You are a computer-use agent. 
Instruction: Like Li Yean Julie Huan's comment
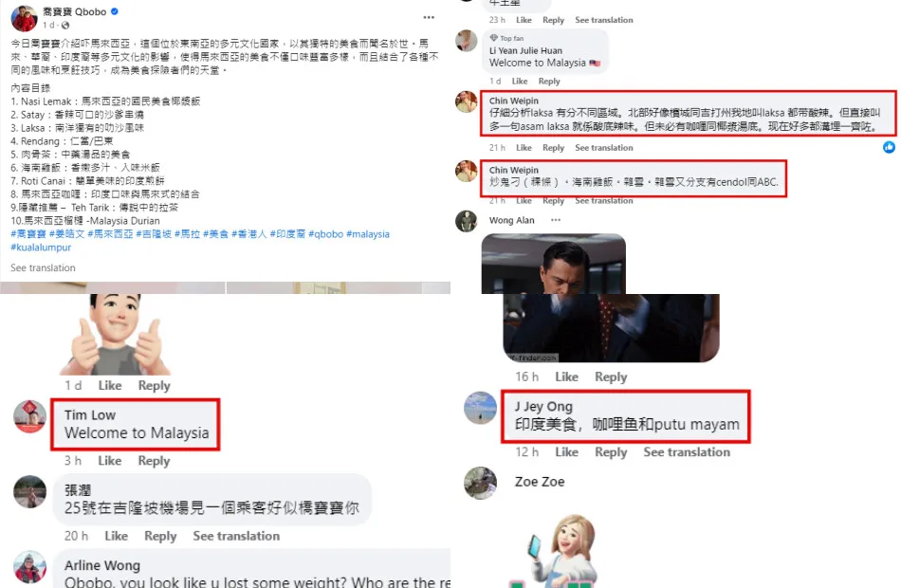tap(520, 81)
